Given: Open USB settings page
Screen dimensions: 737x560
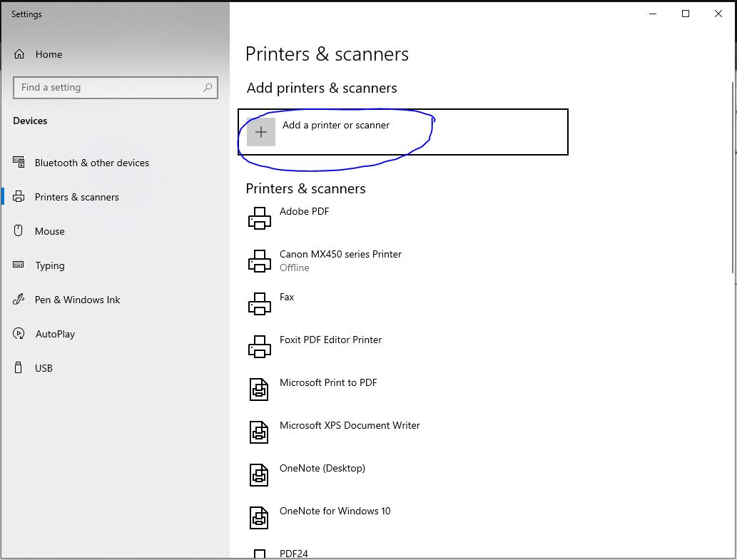Looking at the screenshot, I should [44, 368].
